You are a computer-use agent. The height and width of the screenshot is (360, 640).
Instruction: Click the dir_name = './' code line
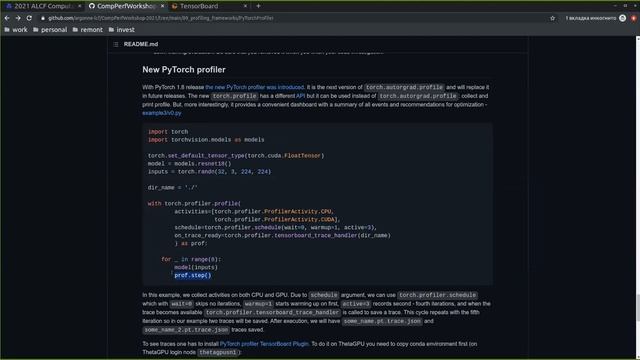(172, 188)
